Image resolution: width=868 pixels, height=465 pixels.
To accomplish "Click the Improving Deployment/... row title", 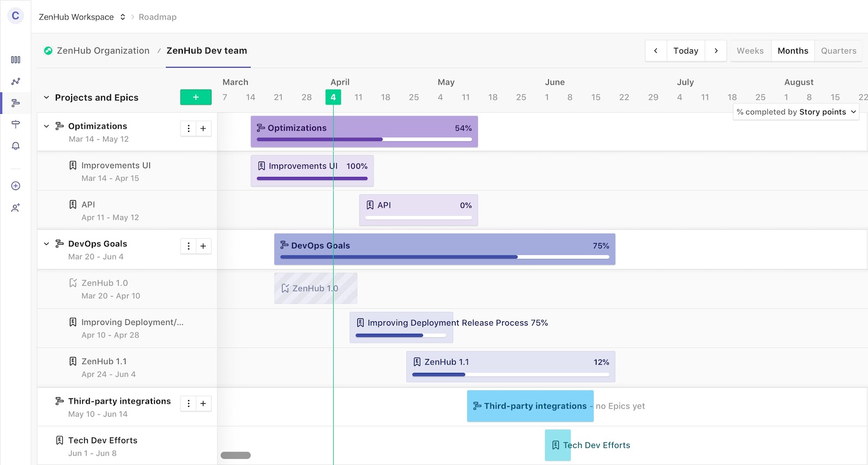I will pos(132,322).
